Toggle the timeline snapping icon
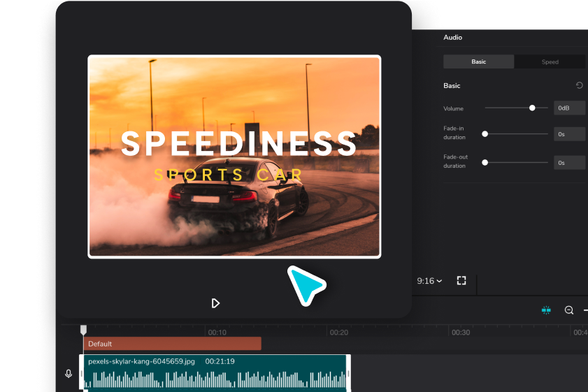 click(546, 310)
